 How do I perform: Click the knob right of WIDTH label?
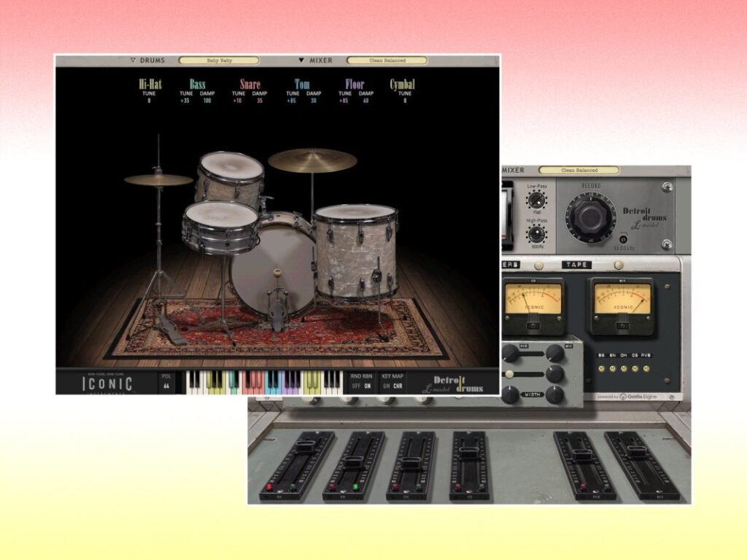point(554,394)
